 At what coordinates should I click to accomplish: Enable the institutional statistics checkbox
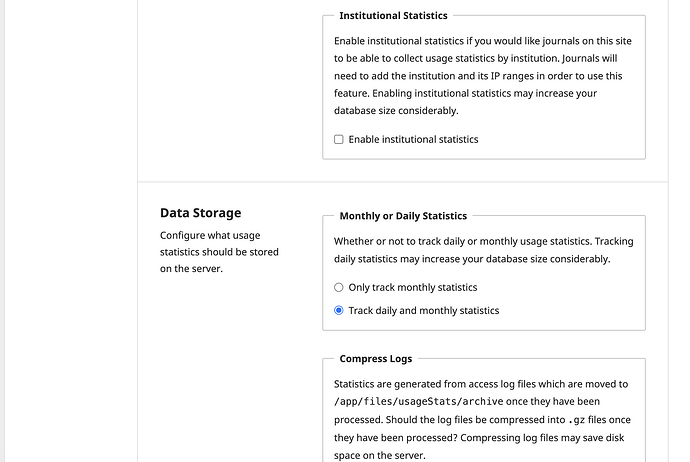point(339,140)
